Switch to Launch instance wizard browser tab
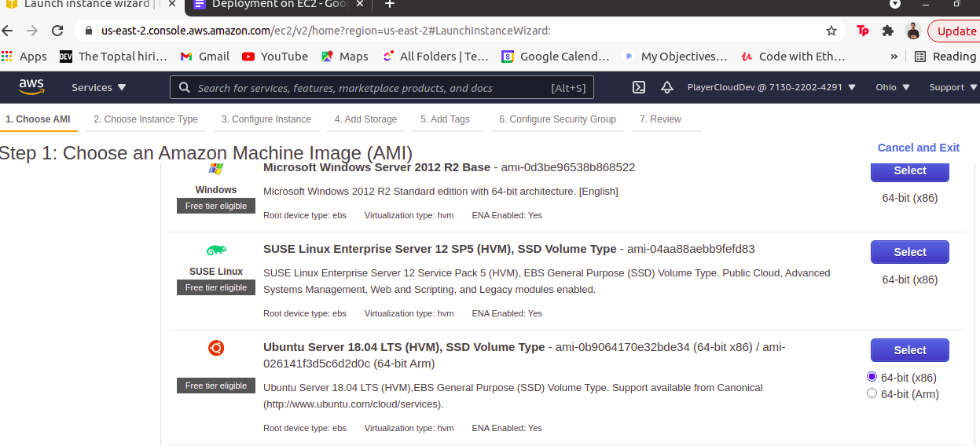 (90, 5)
